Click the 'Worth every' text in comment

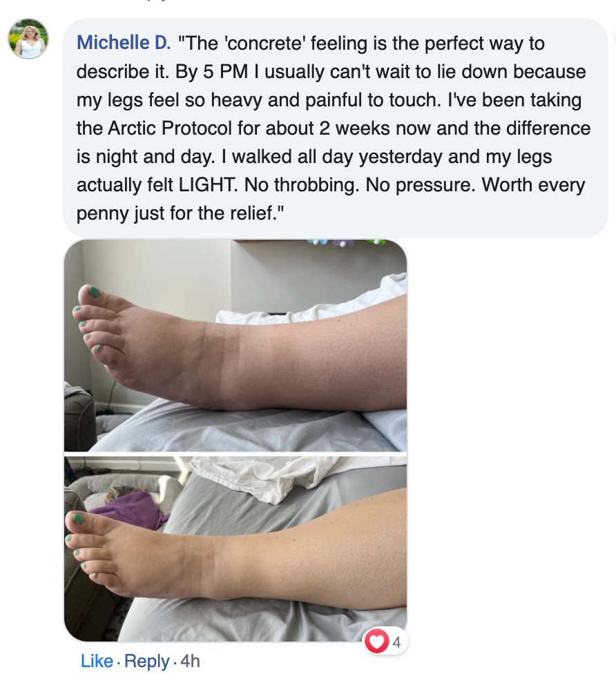pos(533,185)
